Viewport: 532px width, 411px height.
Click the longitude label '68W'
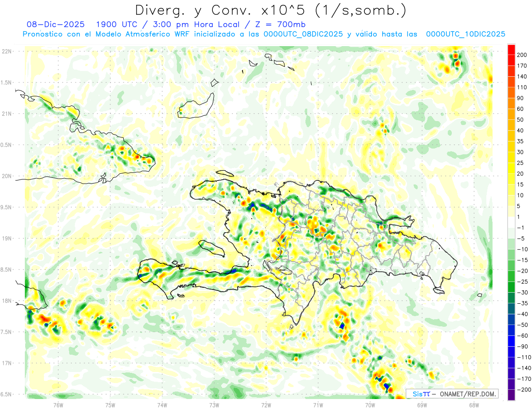[x=474, y=405]
